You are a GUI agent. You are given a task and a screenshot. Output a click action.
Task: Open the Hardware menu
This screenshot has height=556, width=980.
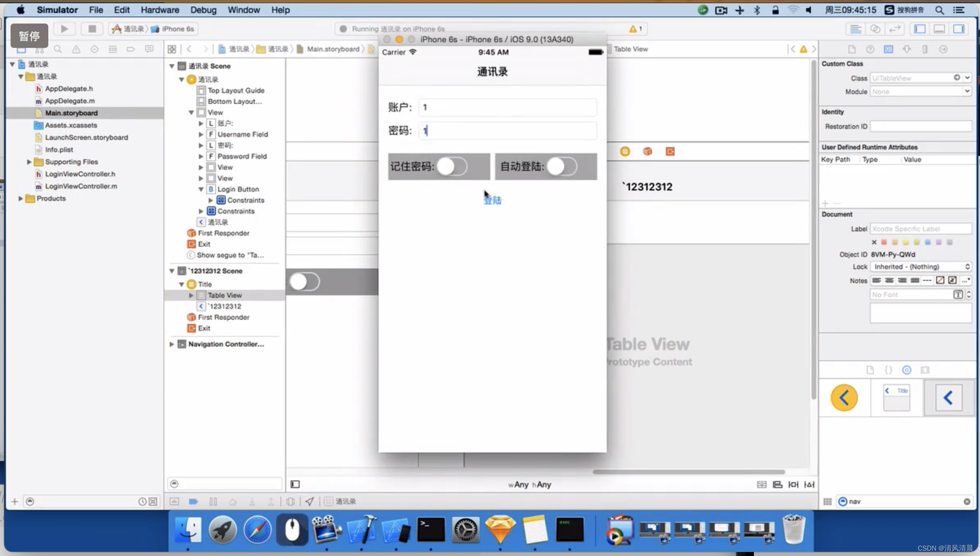pos(160,9)
